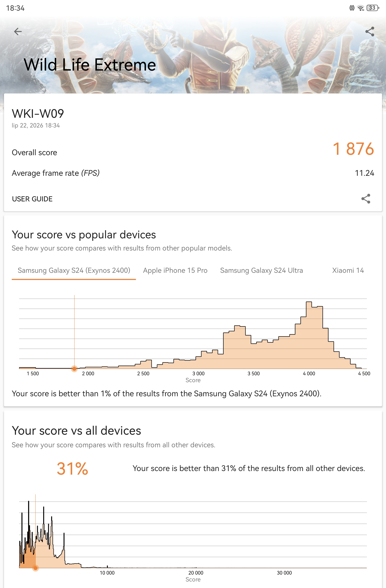386x588 pixels.
Task: Tap the Wi-Fi status icon
Action: pyautogui.click(x=361, y=8)
